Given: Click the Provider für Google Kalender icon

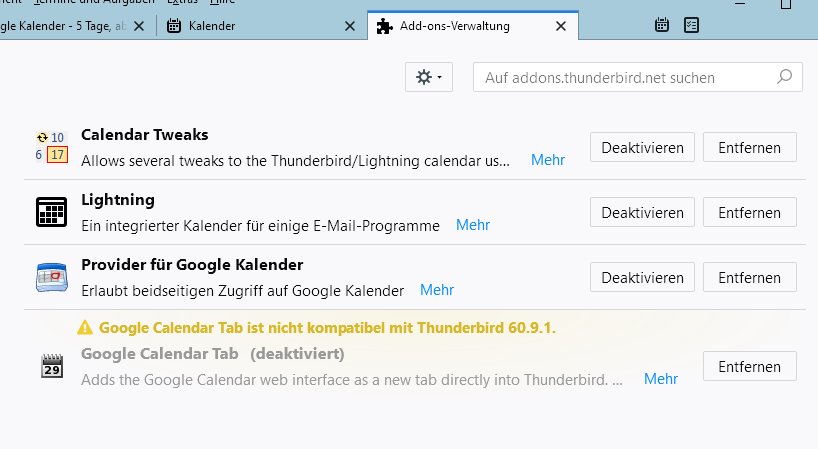Looking at the screenshot, I should click(x=52, y=277).
